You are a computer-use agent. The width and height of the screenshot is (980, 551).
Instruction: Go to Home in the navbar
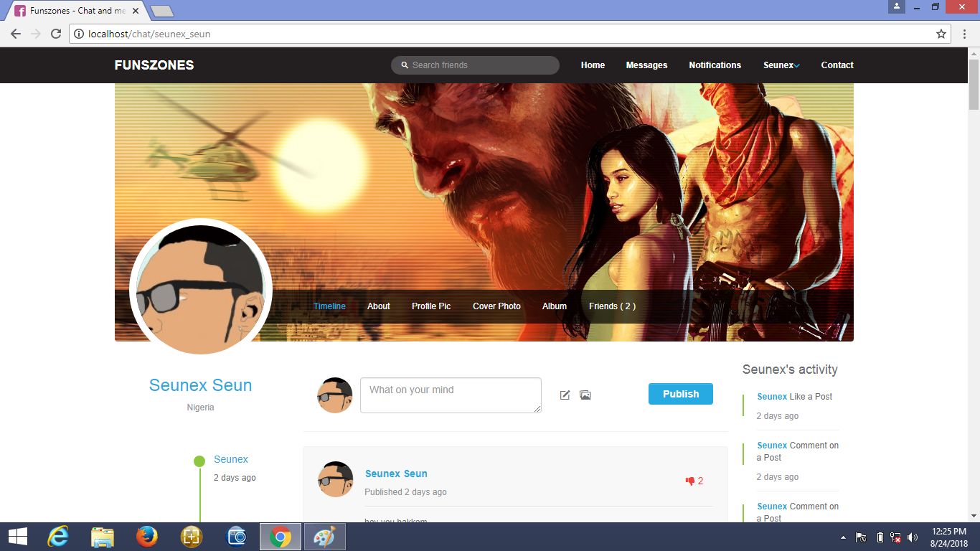pos(593,65)
